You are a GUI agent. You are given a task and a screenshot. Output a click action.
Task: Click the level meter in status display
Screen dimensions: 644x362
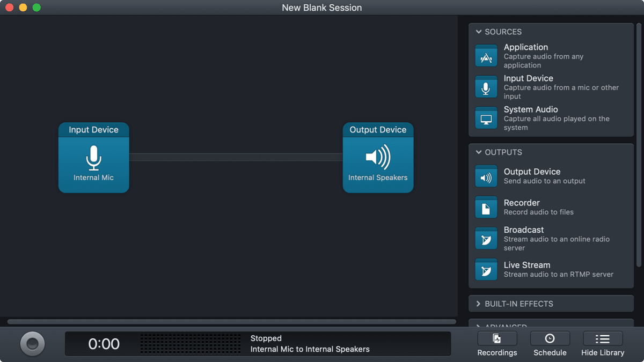[191, 344]
